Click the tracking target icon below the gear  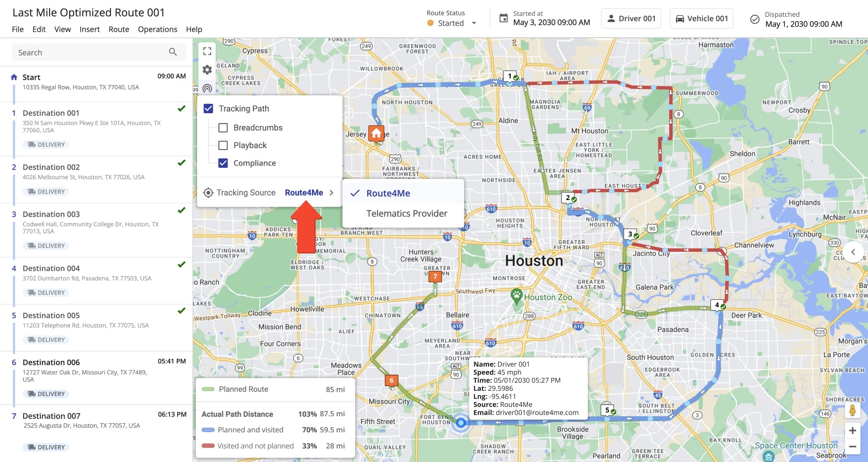pyautogui.click(x=207, y=89)
